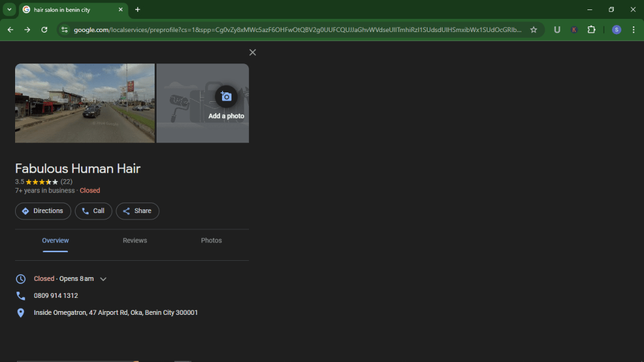The height and width of the screenshot is (362, 644).
Task: Click the phone number 0809 914 1312
Action: pyautogui.click(x=56, y=296)
